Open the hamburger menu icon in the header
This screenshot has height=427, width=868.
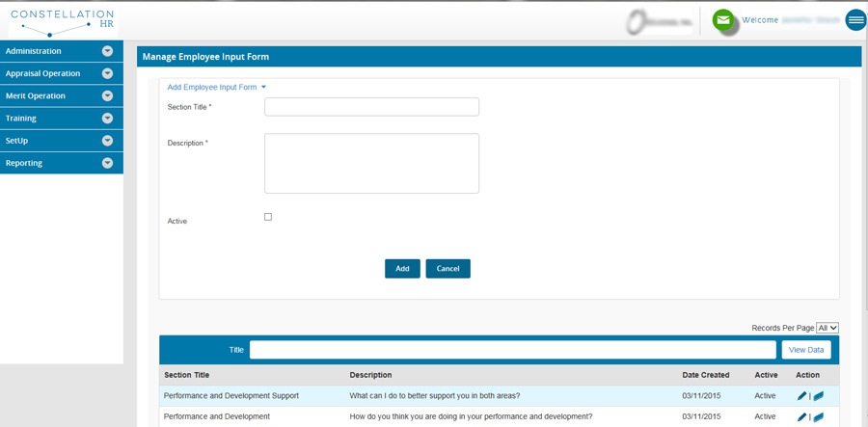[855, 20]
